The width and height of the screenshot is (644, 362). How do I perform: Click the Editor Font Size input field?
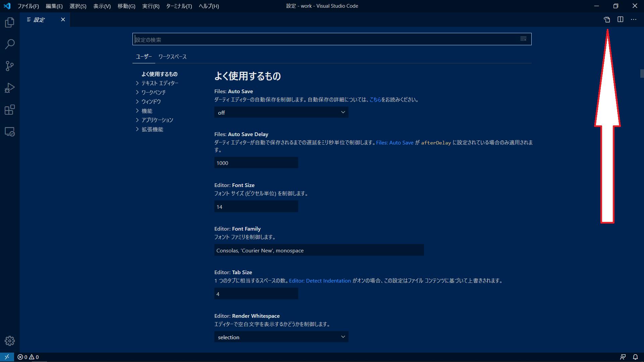tap(256, 207)
